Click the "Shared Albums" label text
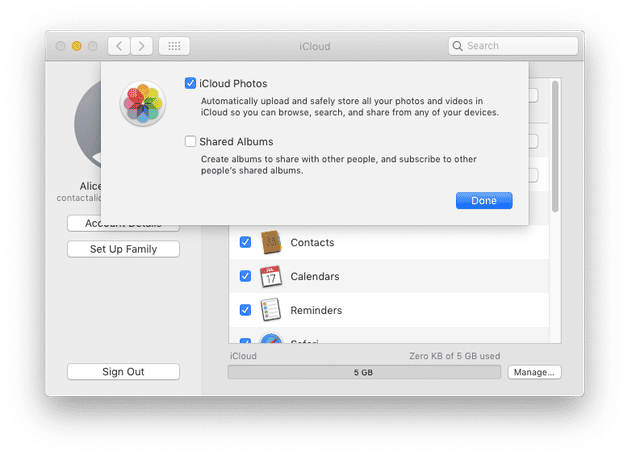 tap(236, 141)
